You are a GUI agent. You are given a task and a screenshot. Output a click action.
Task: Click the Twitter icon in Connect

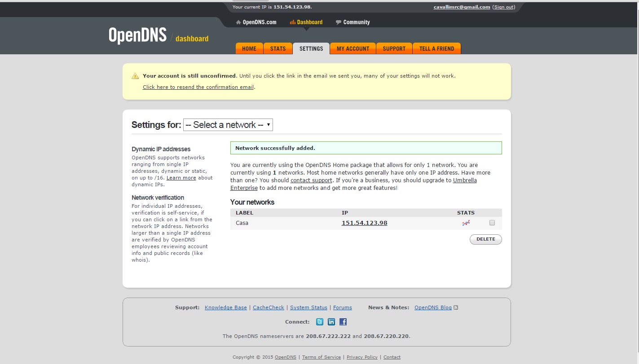[x=320, y=322]
